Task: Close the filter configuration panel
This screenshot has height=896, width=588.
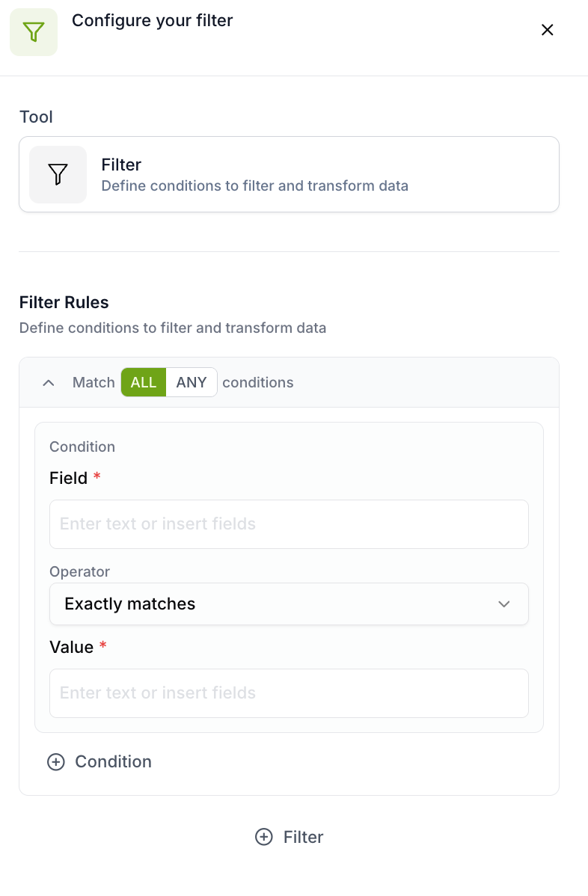Action: 547,30
